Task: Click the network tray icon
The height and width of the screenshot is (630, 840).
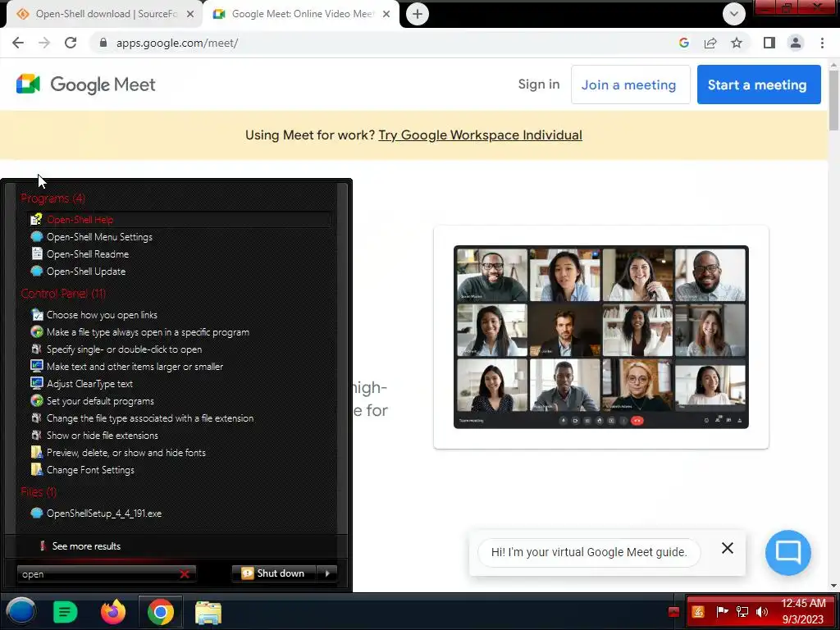Action: coord(742,612)
